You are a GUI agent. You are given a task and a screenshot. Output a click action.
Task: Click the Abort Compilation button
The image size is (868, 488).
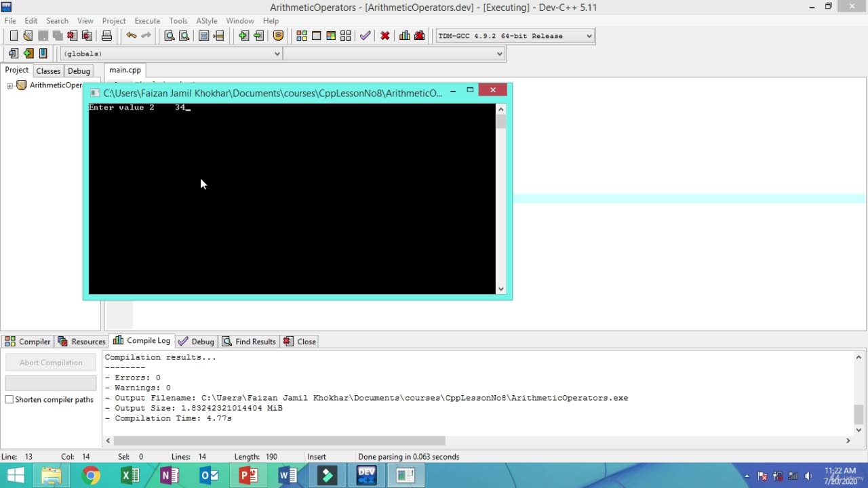[x=51, y=363]
